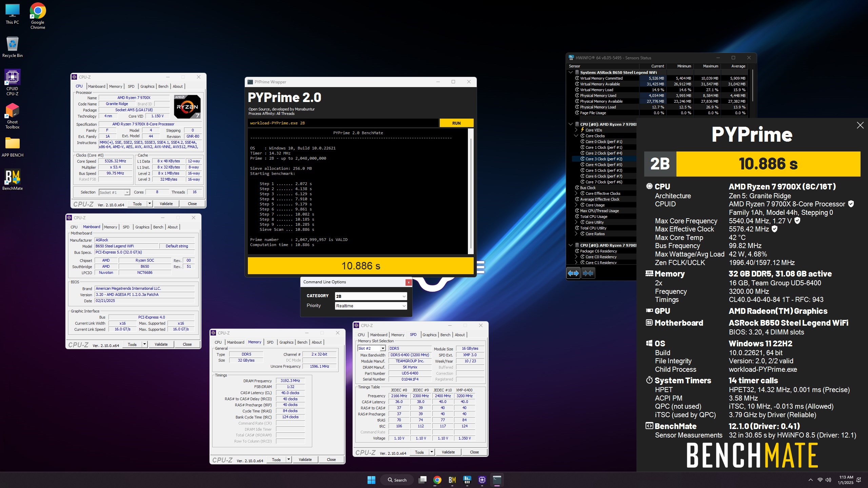868x488 pixels.
Task: Show hidden tray icons chevron
Action: [810, 480]
